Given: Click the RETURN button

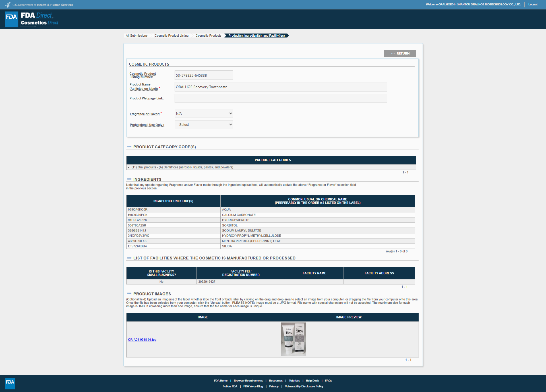Looking at the screenshot, I should point(400,53).
